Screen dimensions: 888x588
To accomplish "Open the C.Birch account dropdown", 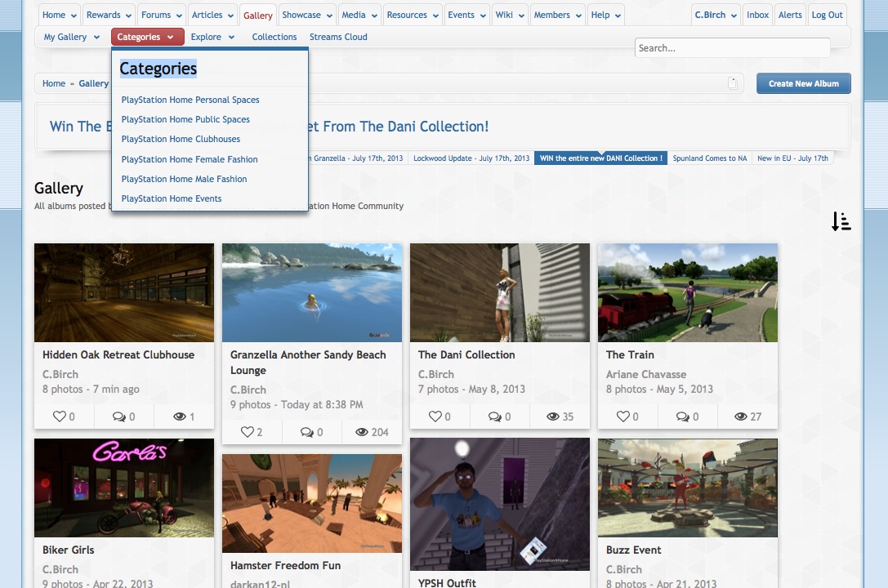I will pyautogui.click(x=716, y=16).
